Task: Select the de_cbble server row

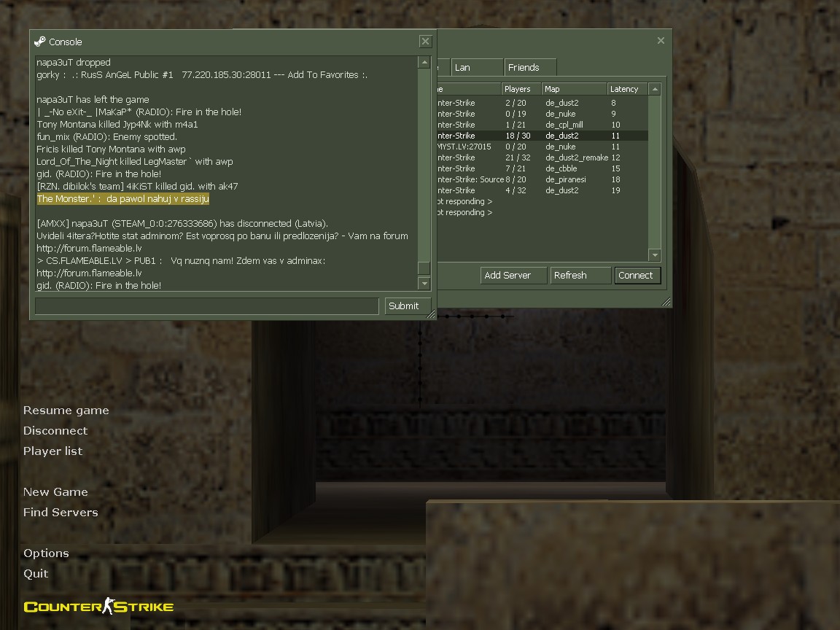Action: [542, 168]
